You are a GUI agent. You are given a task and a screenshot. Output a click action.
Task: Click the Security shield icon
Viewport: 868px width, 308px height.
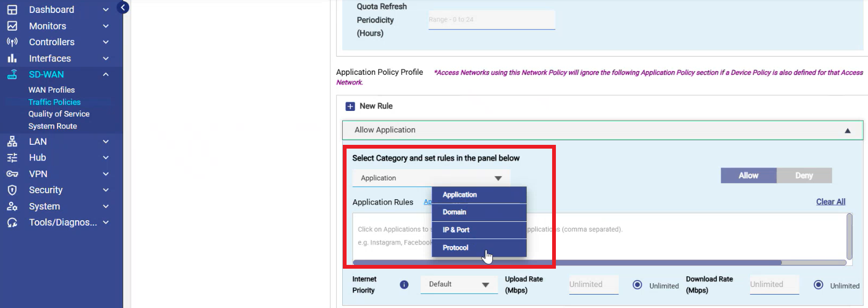click(12, 190)
